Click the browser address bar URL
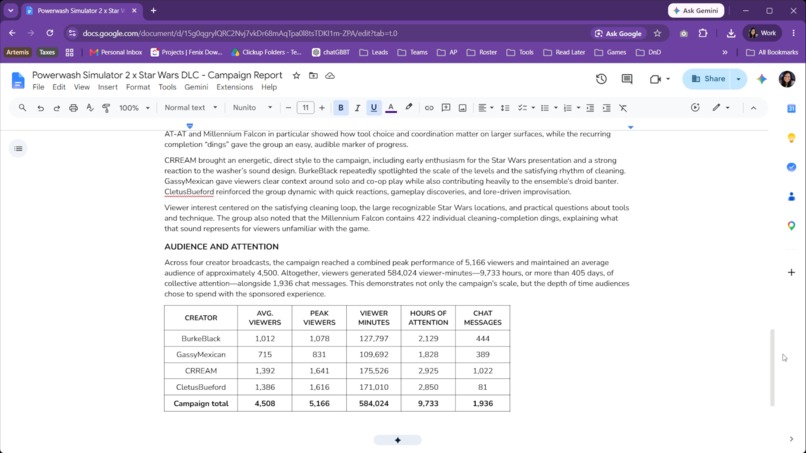 pyautogui.click(x=240, y=33)
